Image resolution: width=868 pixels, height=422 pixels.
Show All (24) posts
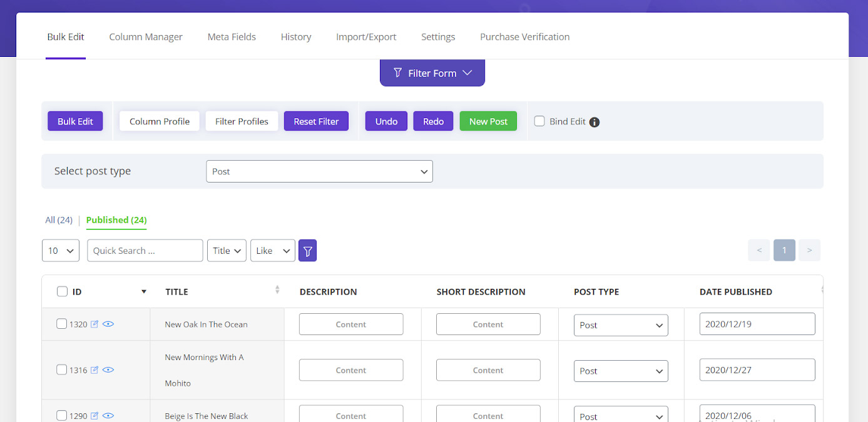[x=59, y=220]
